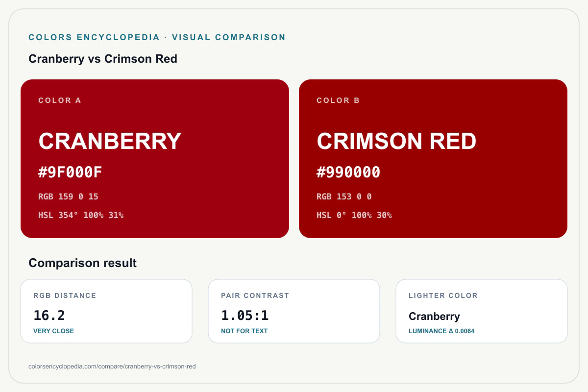Image resolution: width=588 pixels, height=392 pixels.
Task: Open the RGB Distance result card
Action: point(106,311)
